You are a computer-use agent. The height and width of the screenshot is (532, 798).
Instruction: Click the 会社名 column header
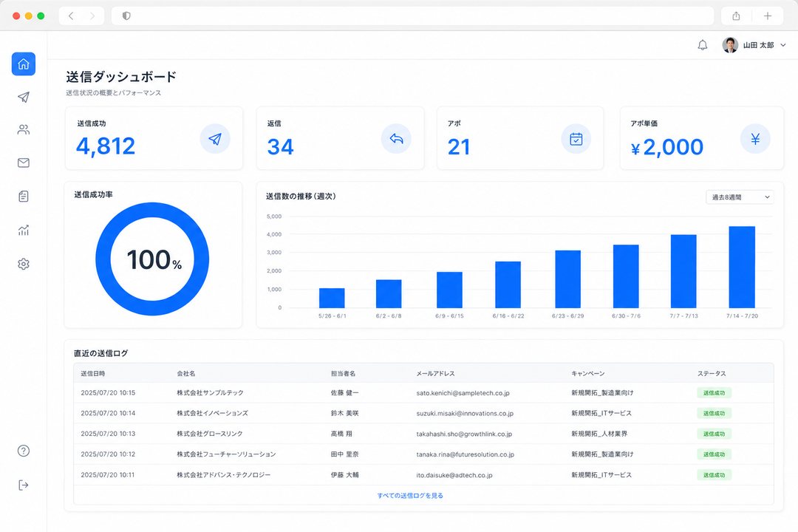point(185,374)
